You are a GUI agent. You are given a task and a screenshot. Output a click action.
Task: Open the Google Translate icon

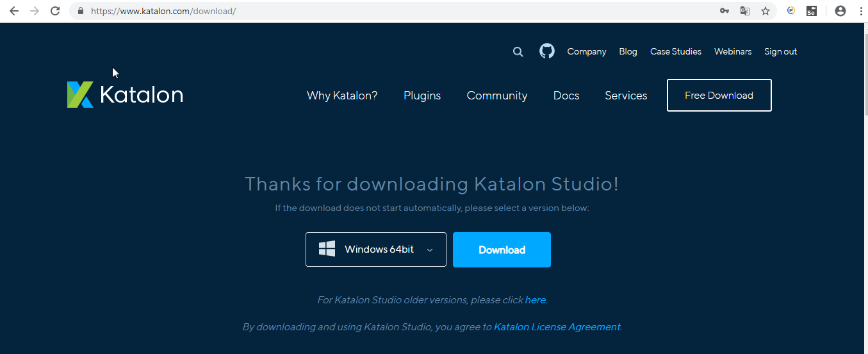tap(745, 11)
